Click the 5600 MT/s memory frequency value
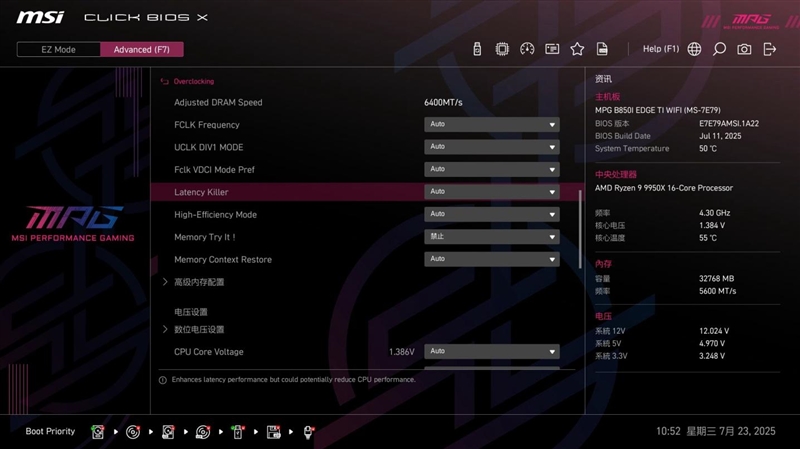 717,291
